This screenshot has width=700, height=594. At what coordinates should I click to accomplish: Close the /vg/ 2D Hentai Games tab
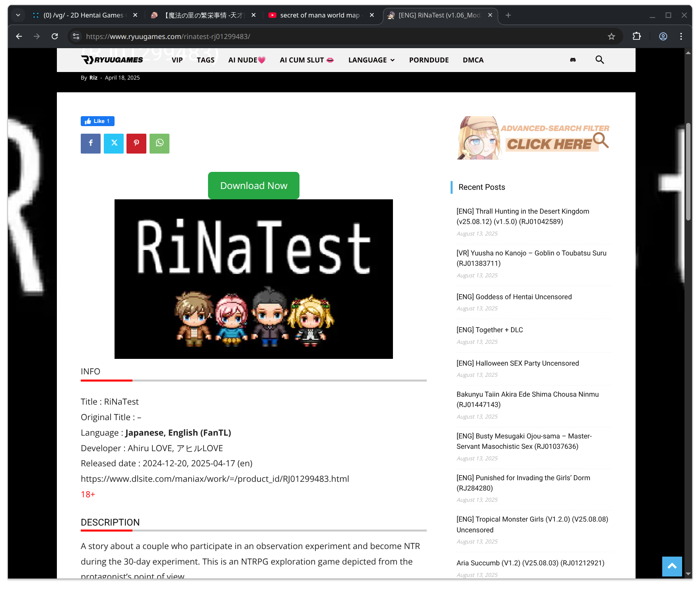pos(135,15)
